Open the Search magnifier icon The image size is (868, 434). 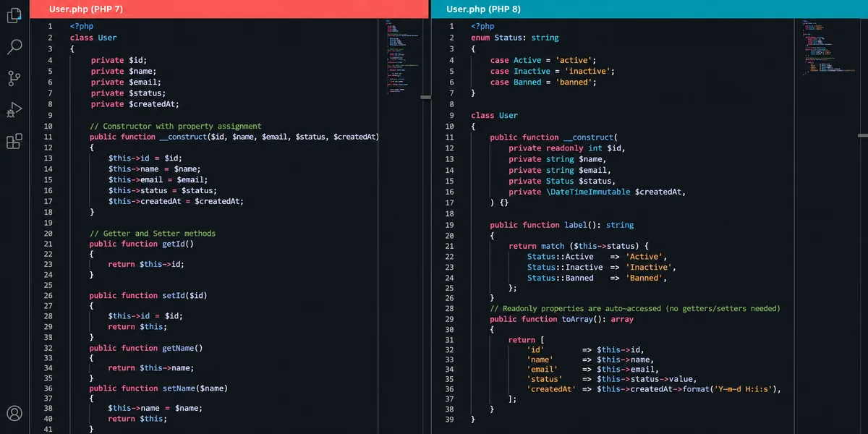[x=14, y=47]
